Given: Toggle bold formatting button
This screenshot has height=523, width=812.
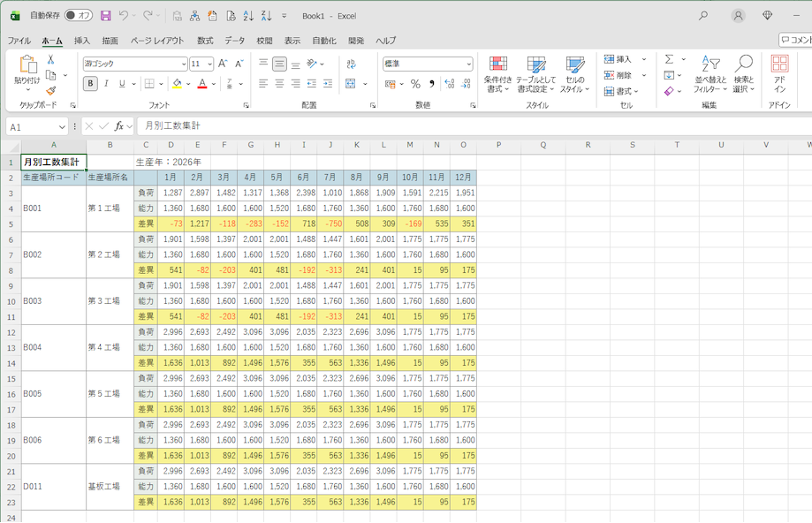Looking at the screenshot, I should pyautogui.click(x=90, y=84).
